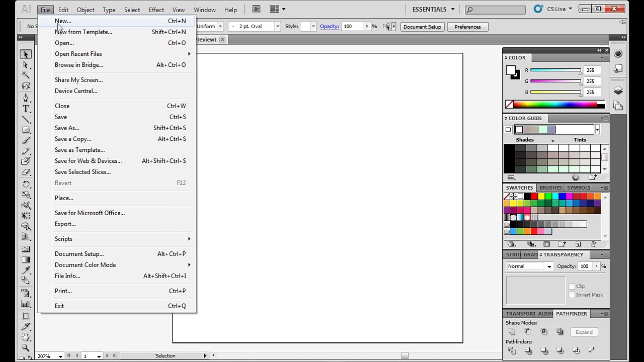
Task: Click the Preferences button
Action: coord(467,27)
